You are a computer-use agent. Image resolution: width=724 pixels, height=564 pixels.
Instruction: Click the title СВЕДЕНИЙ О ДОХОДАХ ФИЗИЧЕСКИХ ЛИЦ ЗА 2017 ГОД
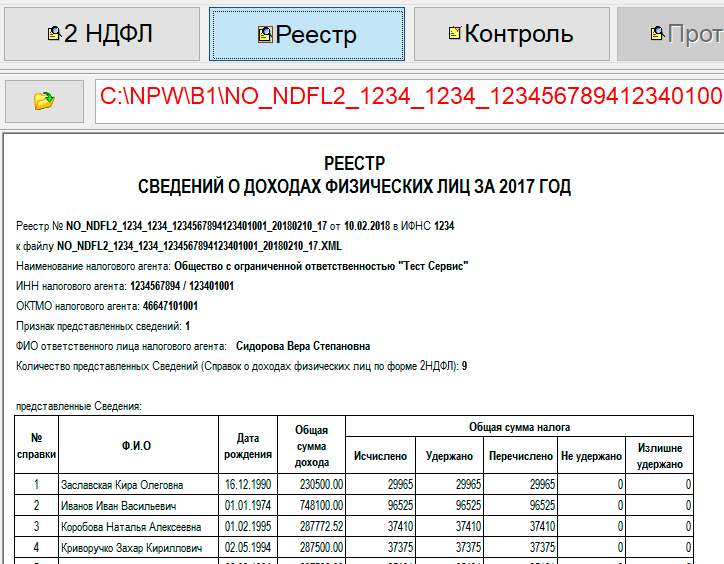354,187
